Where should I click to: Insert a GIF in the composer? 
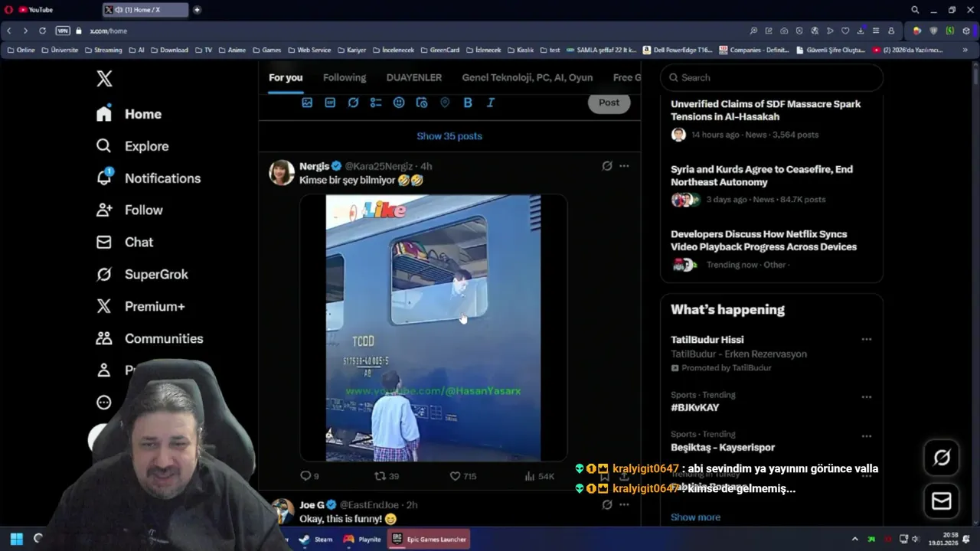(330, 103)
